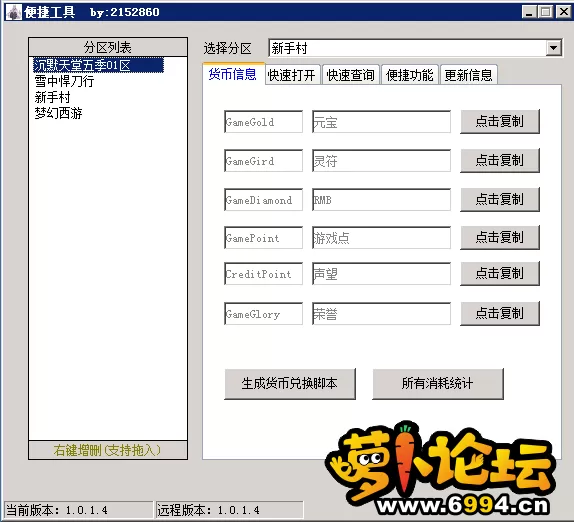Click the GameGird field
Viewport: 574px width, 522px height.
pyautogui.click(x=264, y=160)
